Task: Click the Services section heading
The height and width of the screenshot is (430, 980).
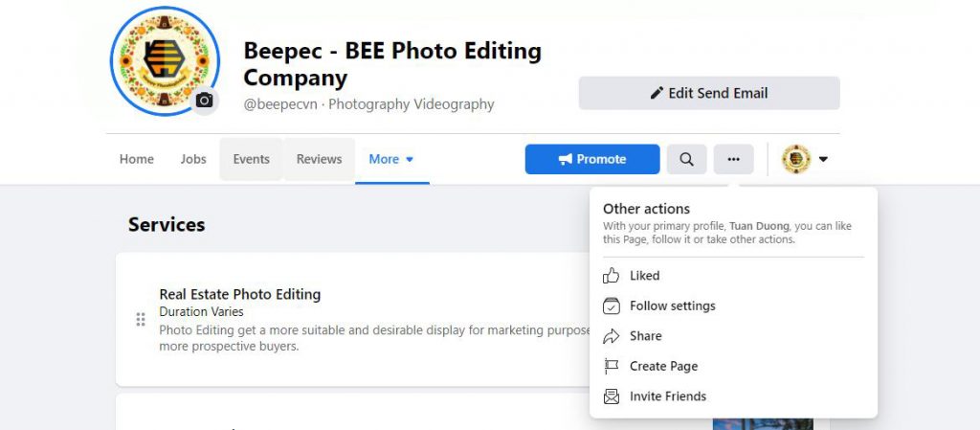Action: click(167, 225)
